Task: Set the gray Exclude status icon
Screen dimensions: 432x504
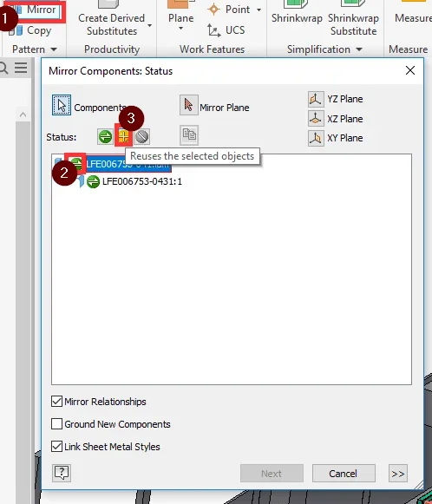Action: point(141,136)
